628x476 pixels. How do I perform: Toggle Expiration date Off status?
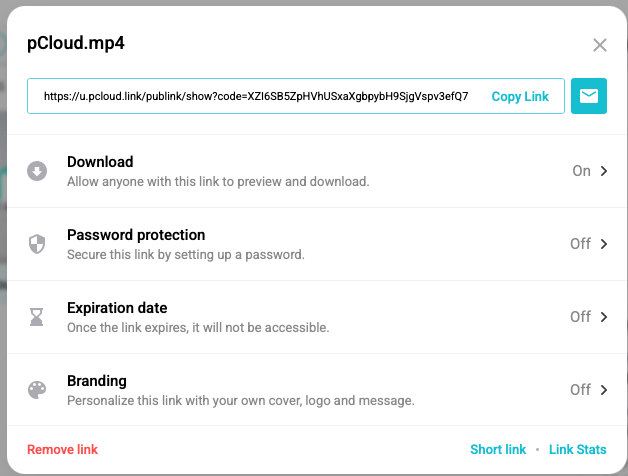click(580, 317)
